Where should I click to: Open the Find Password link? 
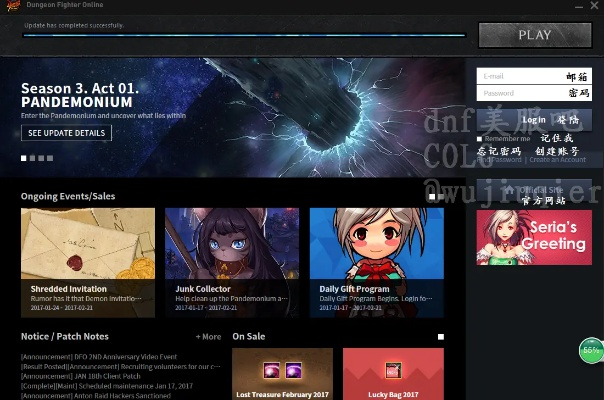(499, 160)
